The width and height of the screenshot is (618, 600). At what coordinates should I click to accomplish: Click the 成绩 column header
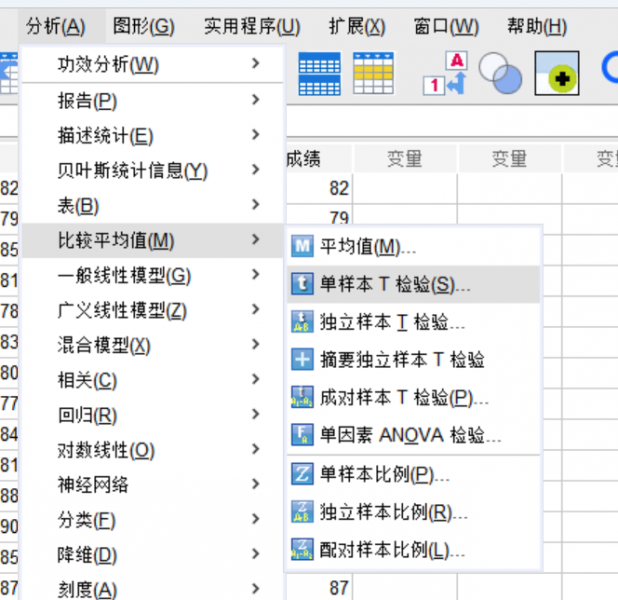318,159
